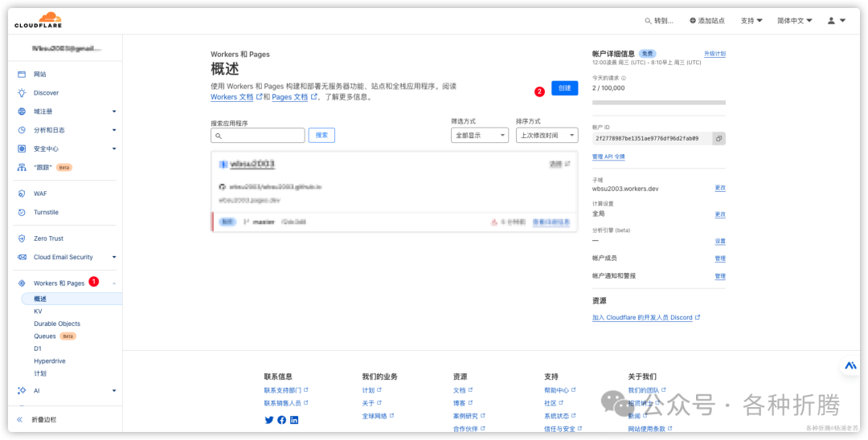Viewport: 868px width, 440px height.
Task: Click the Turnstile icon
Action: click(22, 212)
